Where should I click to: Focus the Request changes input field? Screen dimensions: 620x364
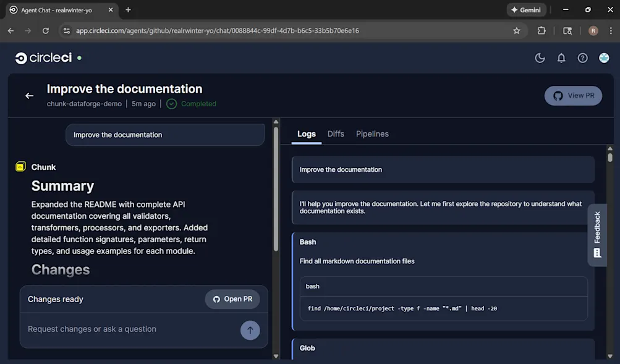pyautogui.click(x=130, y=329)
